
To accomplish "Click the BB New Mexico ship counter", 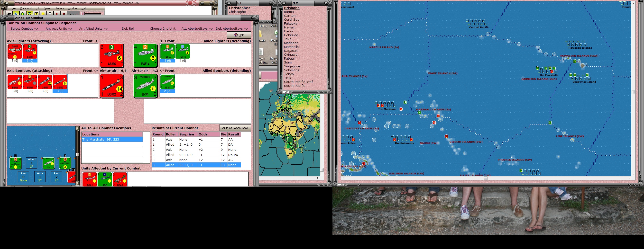I will point(65,163).
